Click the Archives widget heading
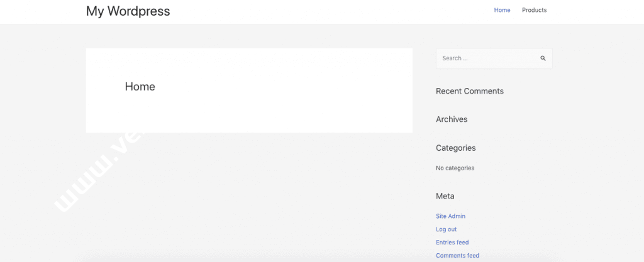Viewport: 644px width, 262px height. point(452,119)
